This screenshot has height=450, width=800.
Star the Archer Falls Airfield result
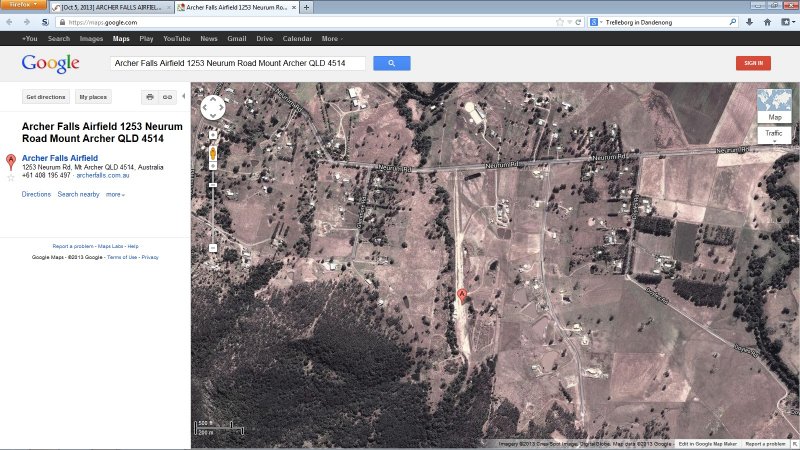11,178
